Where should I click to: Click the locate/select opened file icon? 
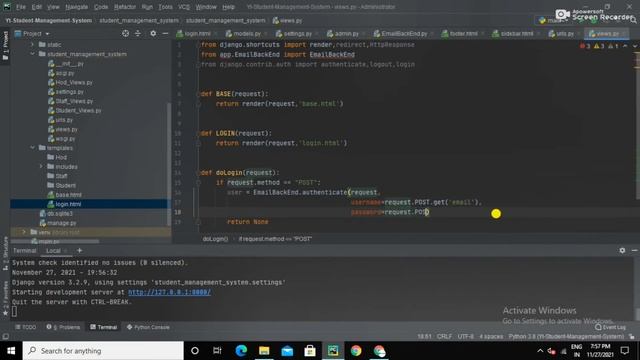click(125, 33)
